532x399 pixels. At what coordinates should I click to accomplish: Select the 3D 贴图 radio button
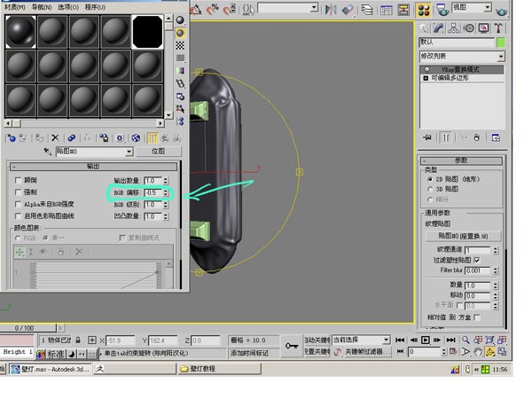[x=430, y=189]
